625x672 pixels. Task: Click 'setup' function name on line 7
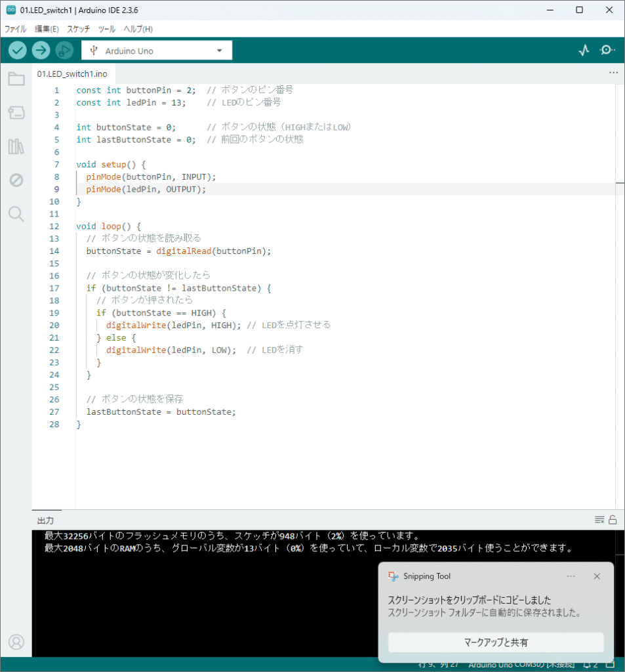(113, 165)
